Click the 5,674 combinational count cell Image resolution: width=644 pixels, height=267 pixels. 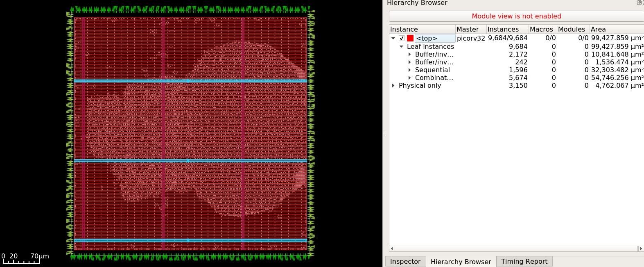(x=518, y=78)
